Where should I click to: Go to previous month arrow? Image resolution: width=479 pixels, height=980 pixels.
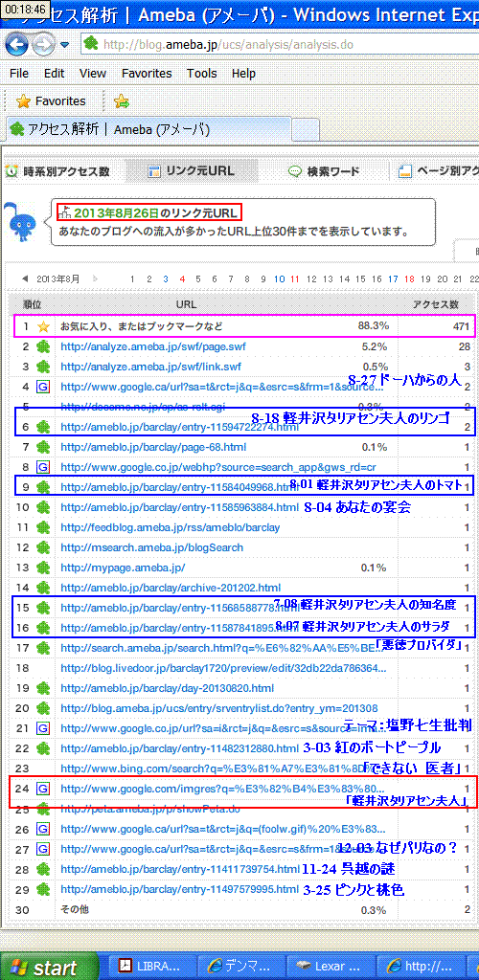[24, 279]
